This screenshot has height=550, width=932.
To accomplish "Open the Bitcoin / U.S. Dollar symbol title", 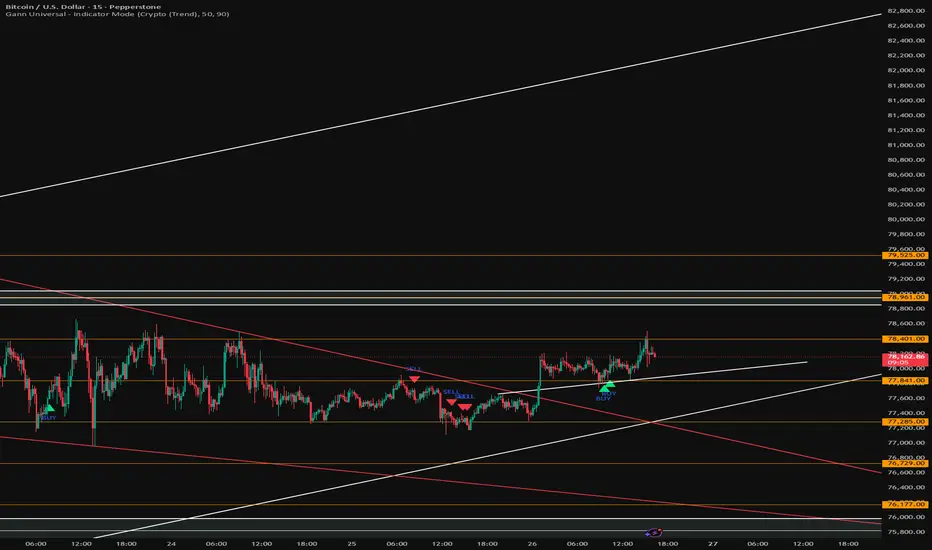I will (83, 7).
